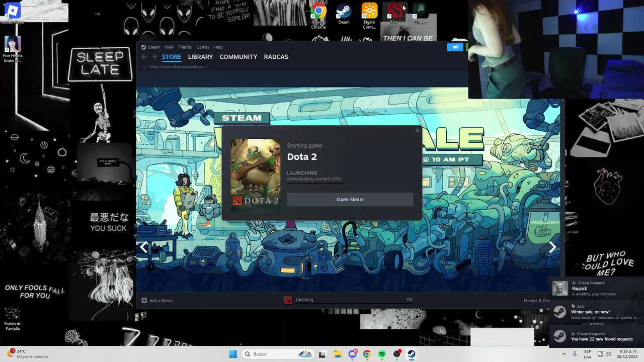This screenshot has width=644, height=362.
Task: Open the View menu
Action: click(x=169, y=47)
